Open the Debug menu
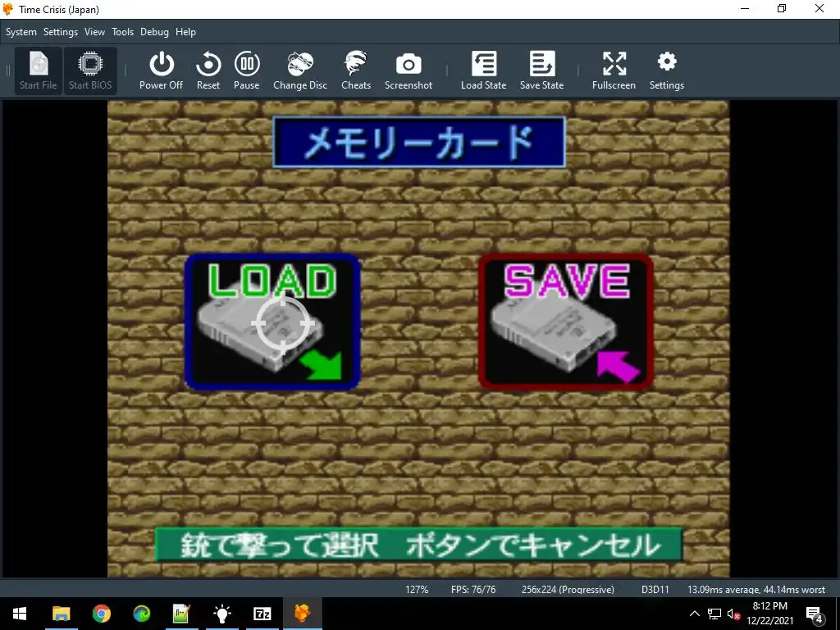 (155, 32)
